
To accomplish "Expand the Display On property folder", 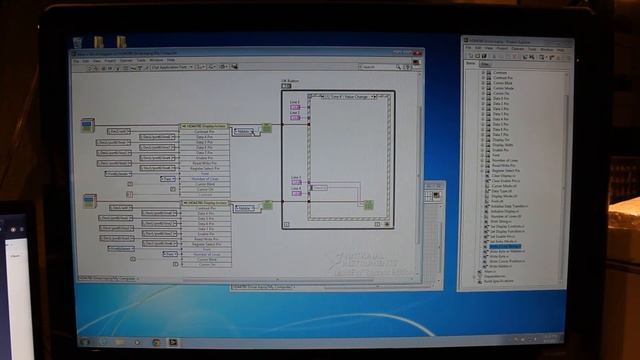I will pyautogui.click(x=483, y=140).
